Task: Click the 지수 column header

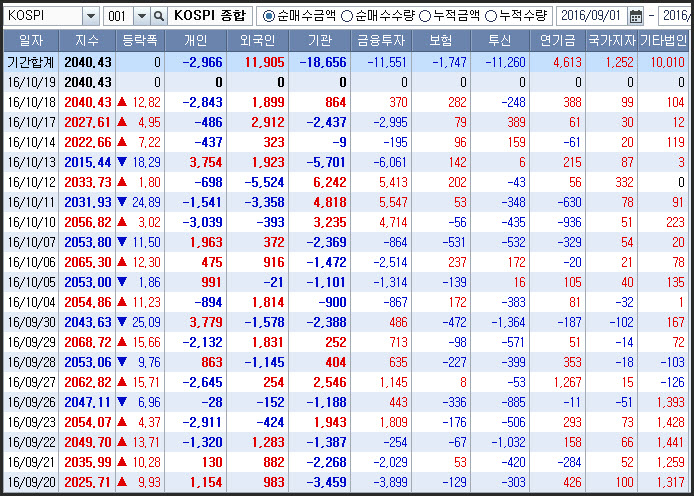Action: 87,41
